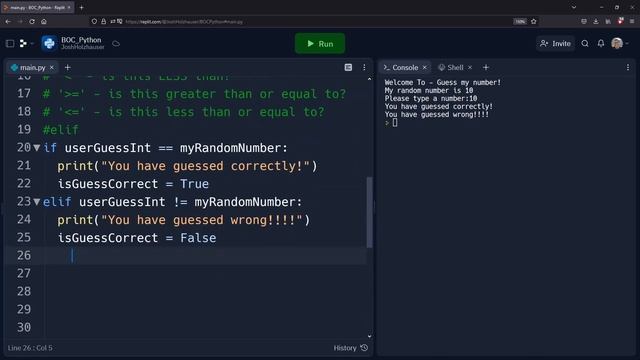Open the Pocket save icon
The height and width of the screenshot is (360, 640).
[x=584, y=21]
